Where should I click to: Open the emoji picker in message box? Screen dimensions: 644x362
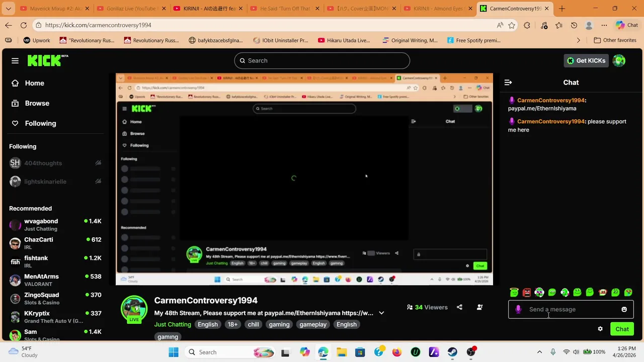coord(624,309)
